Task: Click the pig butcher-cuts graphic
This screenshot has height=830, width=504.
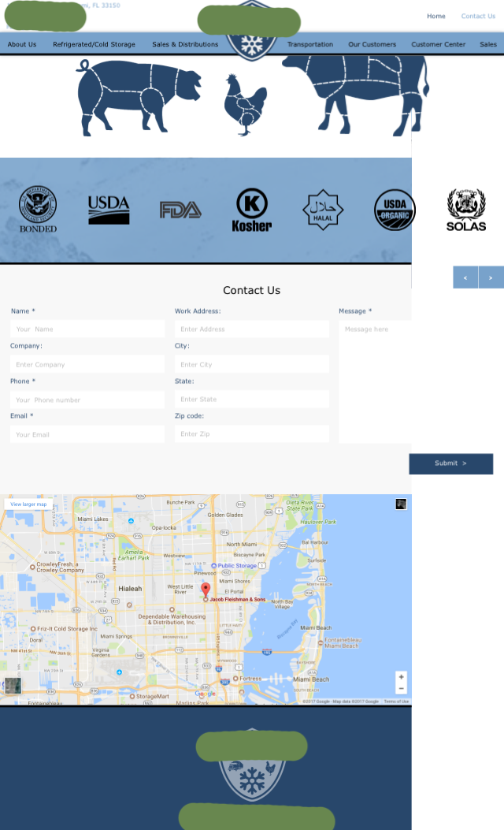Action: (x=139, y=98)
